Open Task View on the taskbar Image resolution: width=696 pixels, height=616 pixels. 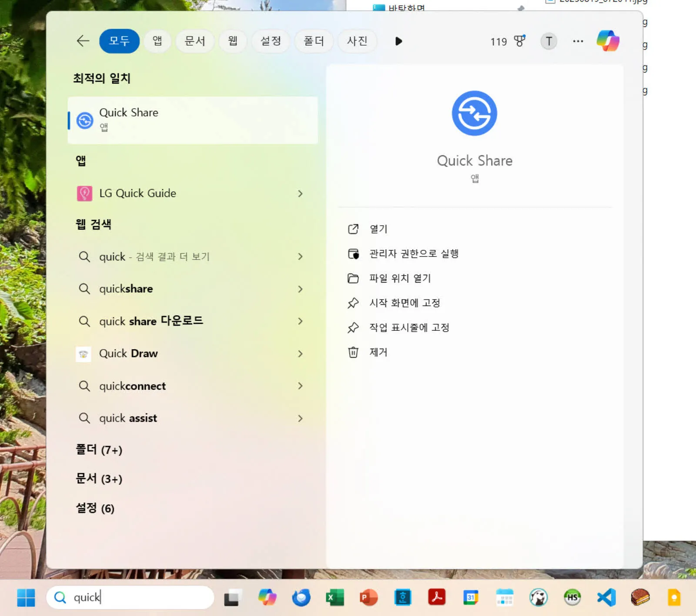pyautogui.click(x=233, y=597)
